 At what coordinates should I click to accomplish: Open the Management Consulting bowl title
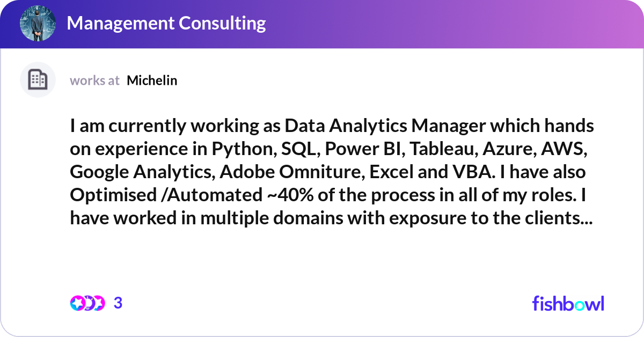pos(166,23)
